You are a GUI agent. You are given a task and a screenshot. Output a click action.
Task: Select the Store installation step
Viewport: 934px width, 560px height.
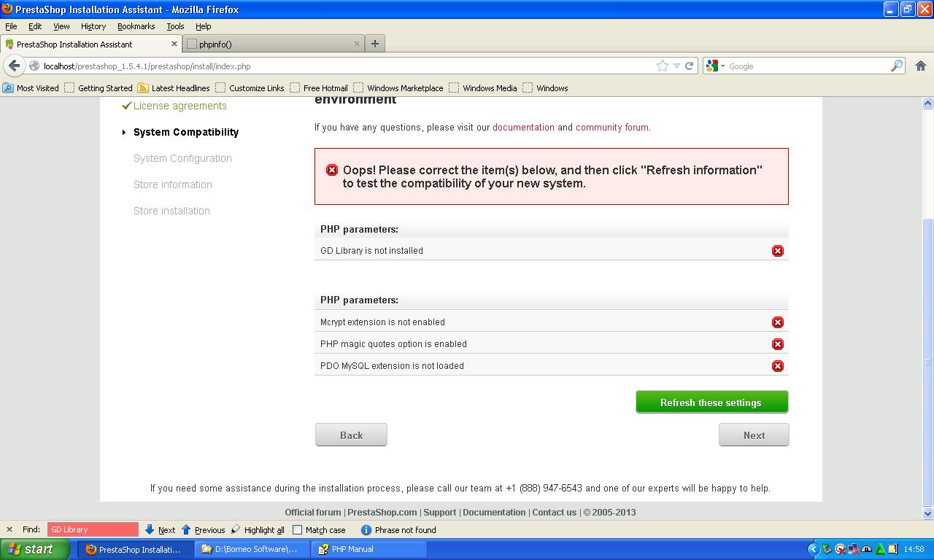pos(171,211)
